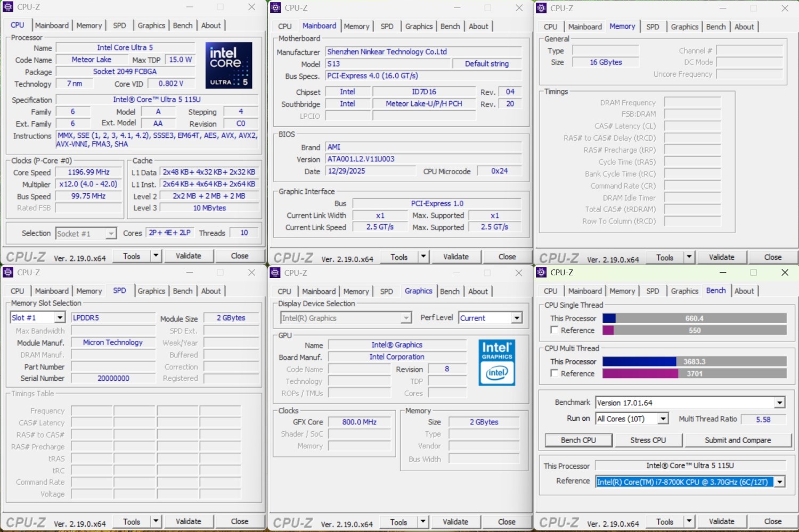Click the Serial Number field showing 20000000
The height and width of the screenshot is (532, 799).
tap(113, 379)
